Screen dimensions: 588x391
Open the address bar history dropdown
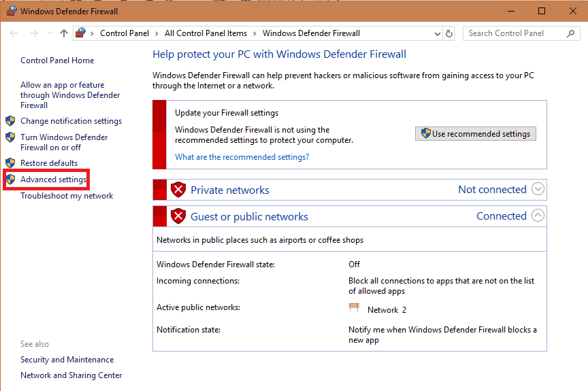pyautogui.click(x=436, y=33)
